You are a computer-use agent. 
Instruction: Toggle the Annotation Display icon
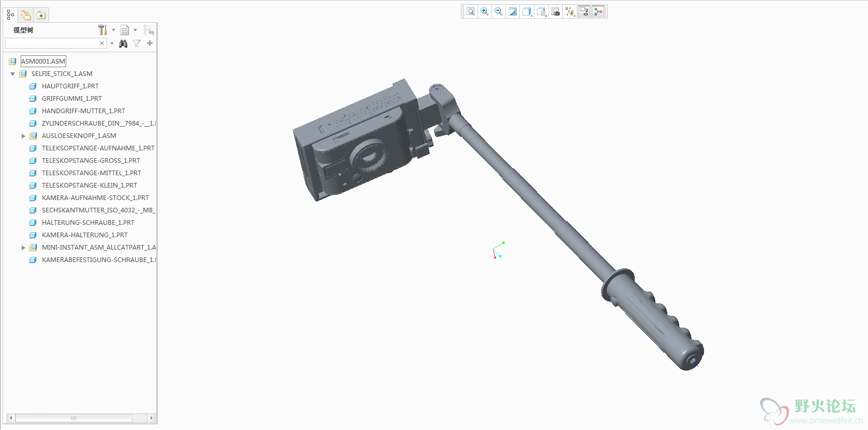click(x=584, y=11)
